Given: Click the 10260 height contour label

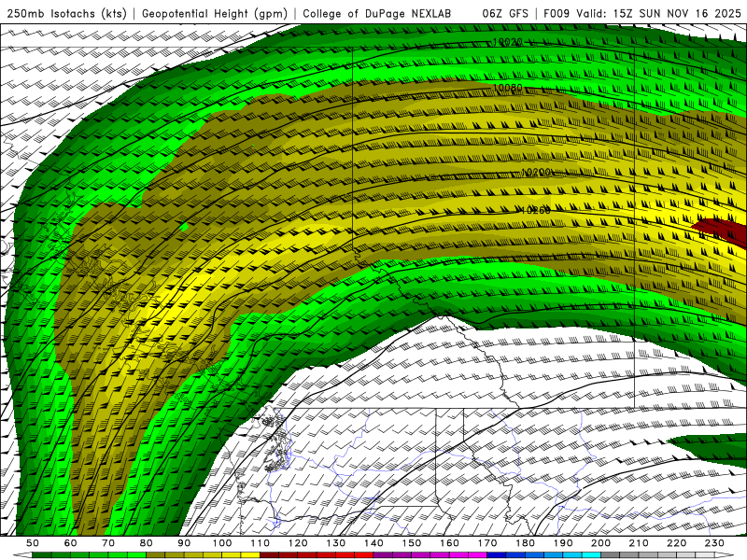Looking at the screenshot, I should [x=536, y=210].
